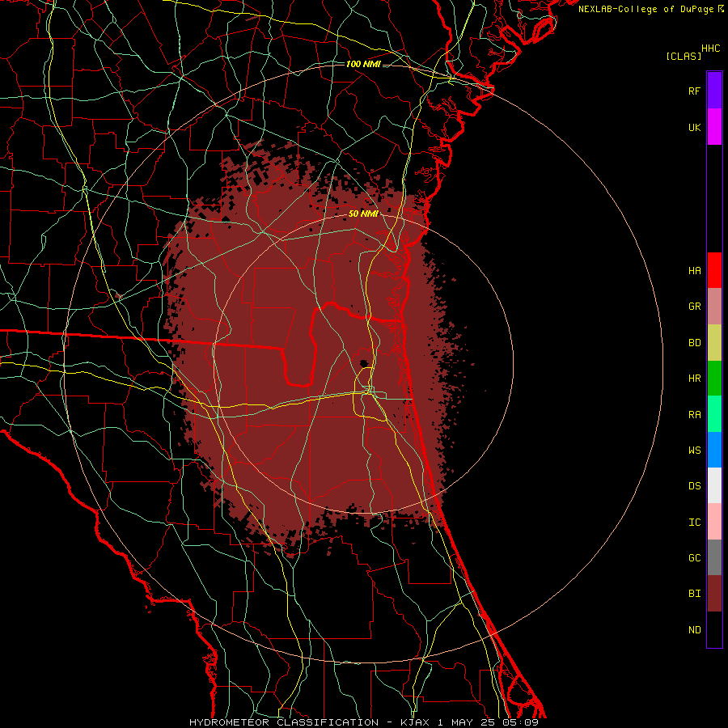Screen dimensions: 728x728
Task: Click the BD yellow legend swatch
Action: coord(714,343)
